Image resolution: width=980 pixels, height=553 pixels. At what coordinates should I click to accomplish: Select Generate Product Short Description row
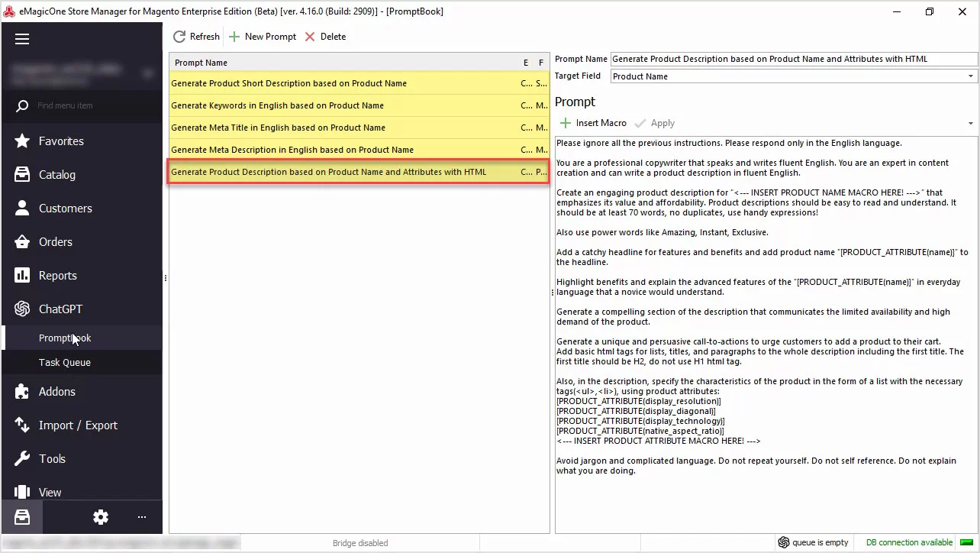coord(359,83)
